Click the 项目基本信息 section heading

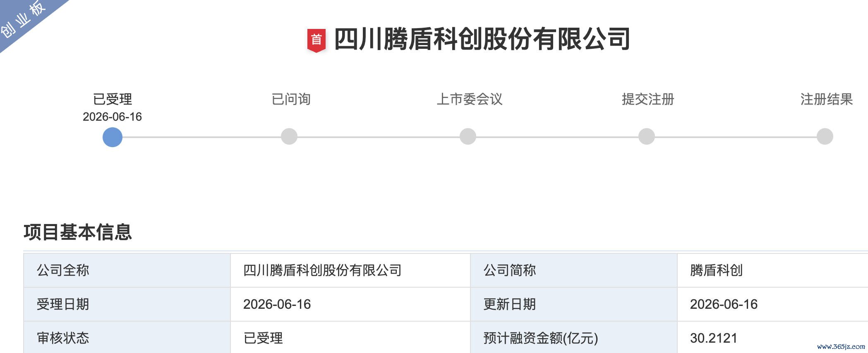[78, 232]
